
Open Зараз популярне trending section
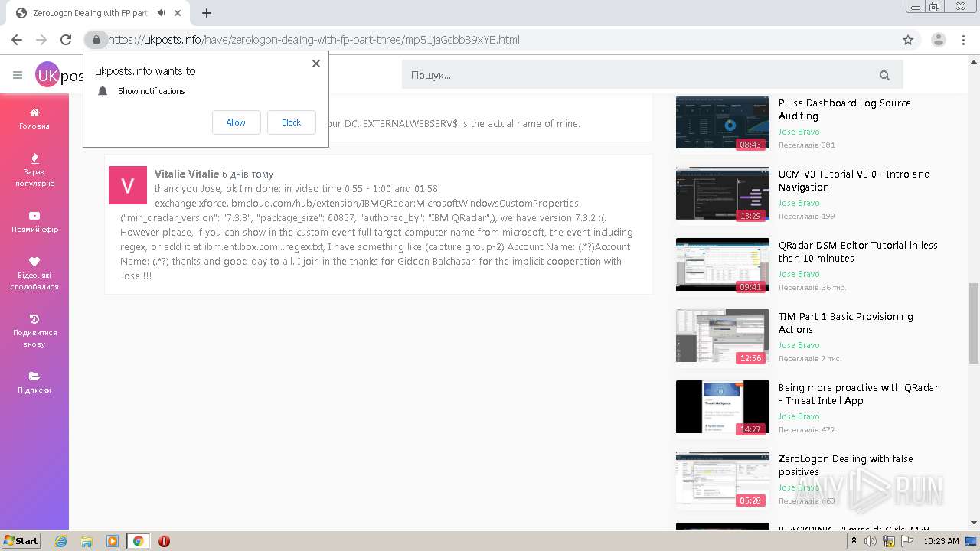point(34,170)
